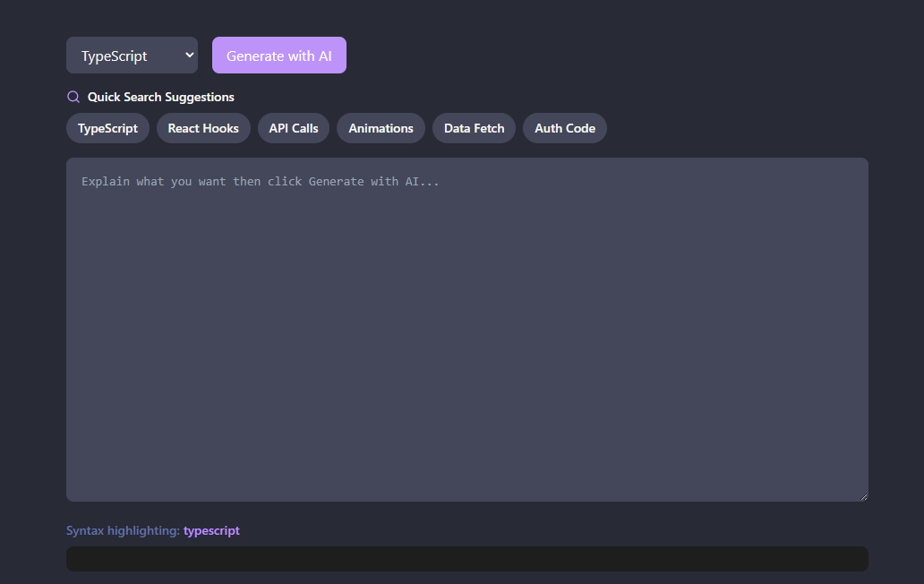Click the empty center of the prompt editor

(x=466, y=330)
